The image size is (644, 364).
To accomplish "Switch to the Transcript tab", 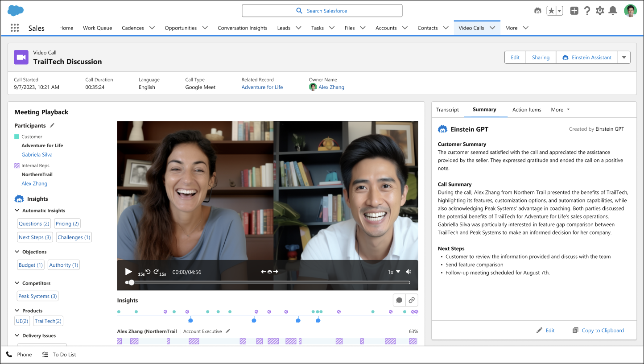I will 447,110.
